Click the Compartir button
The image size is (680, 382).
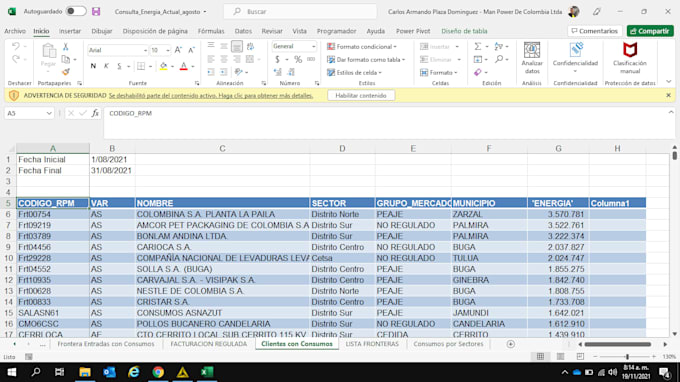click(650, 31)
